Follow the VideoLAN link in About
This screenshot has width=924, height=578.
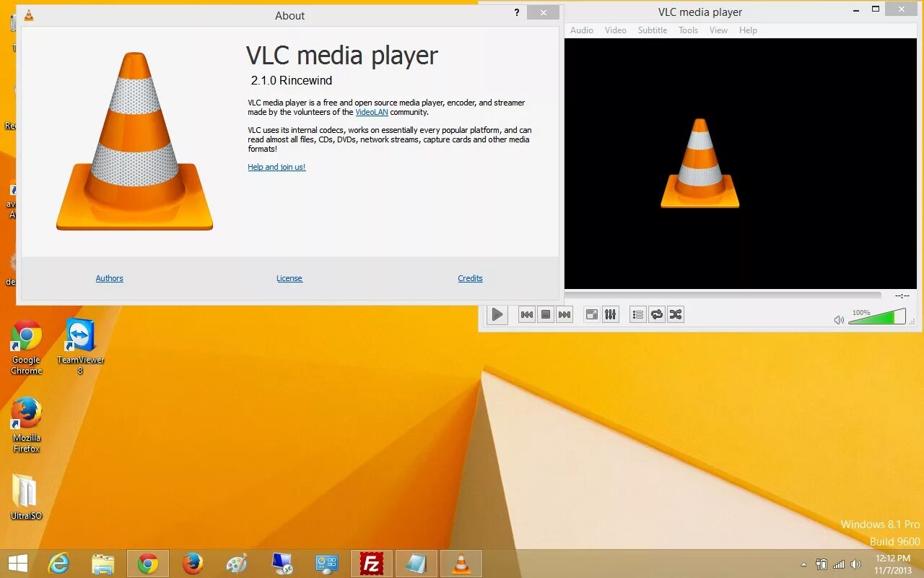(372, 112)
